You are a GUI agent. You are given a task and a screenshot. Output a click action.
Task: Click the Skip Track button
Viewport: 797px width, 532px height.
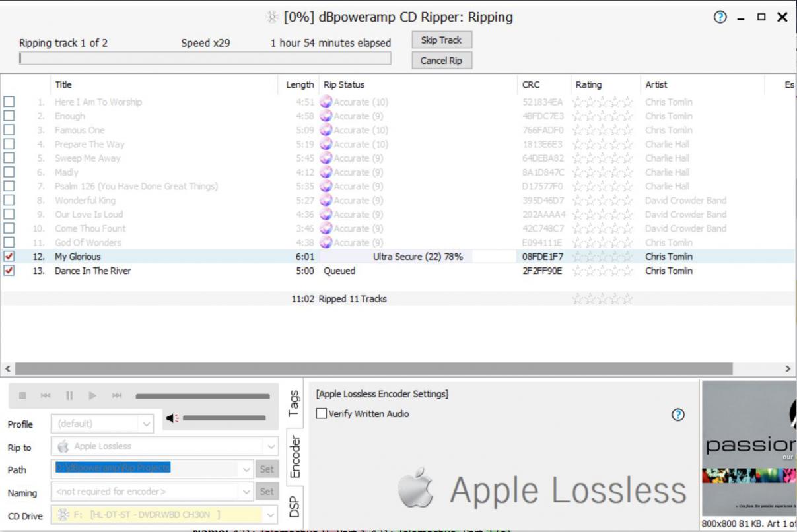441,40
